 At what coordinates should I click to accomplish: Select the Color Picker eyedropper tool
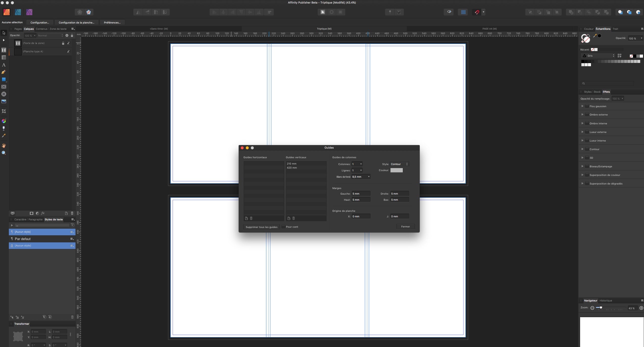pos(4,136)
